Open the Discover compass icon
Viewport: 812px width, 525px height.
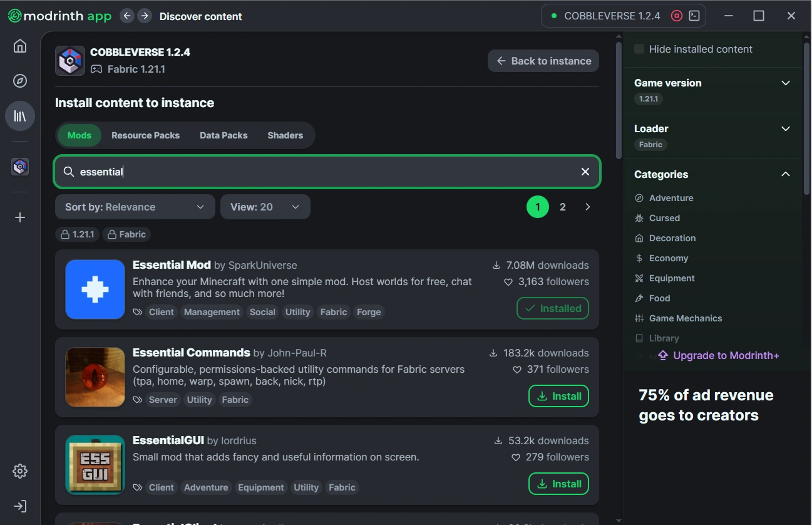click(x=20, y=81)
